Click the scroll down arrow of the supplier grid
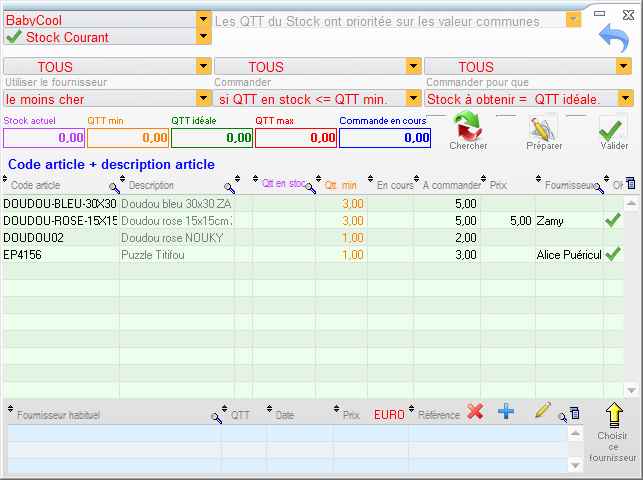Viewport: 643px width, 480px height. tap(575, 465)
